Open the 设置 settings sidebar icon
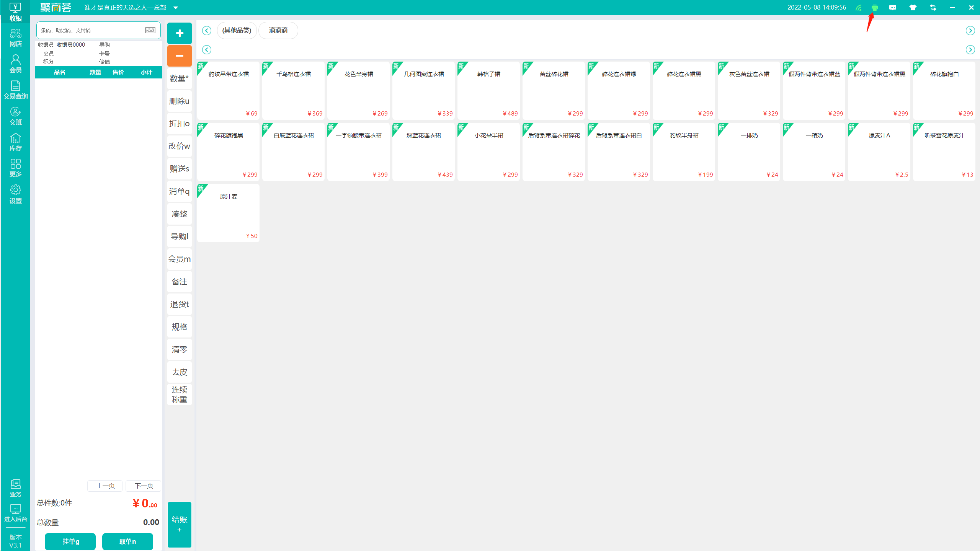This screenshot has width=980, height=551. (15, 194)
